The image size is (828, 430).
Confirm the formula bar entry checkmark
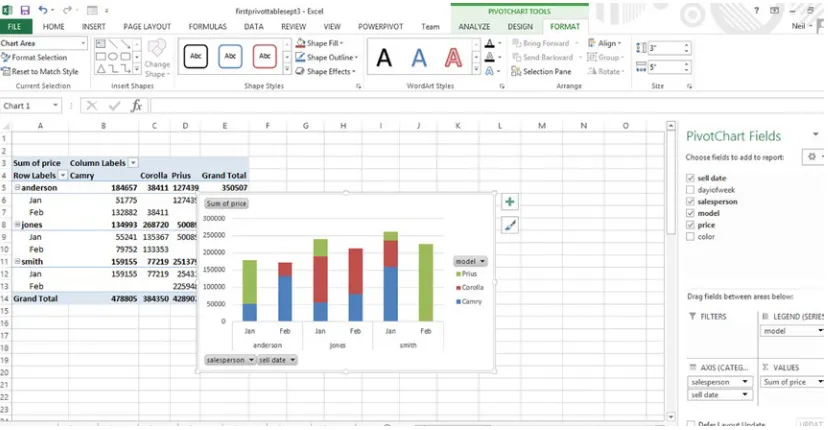tap(114, 106)
